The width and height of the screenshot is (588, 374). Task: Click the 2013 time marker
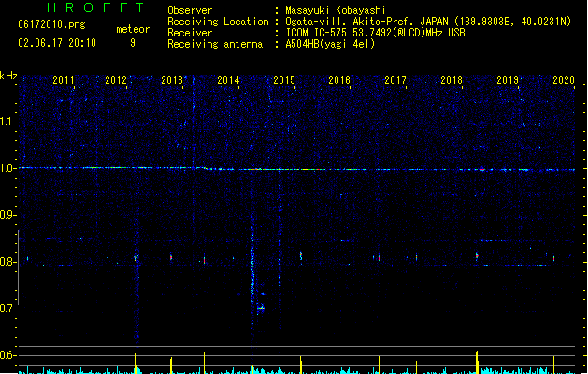[172, 80]
